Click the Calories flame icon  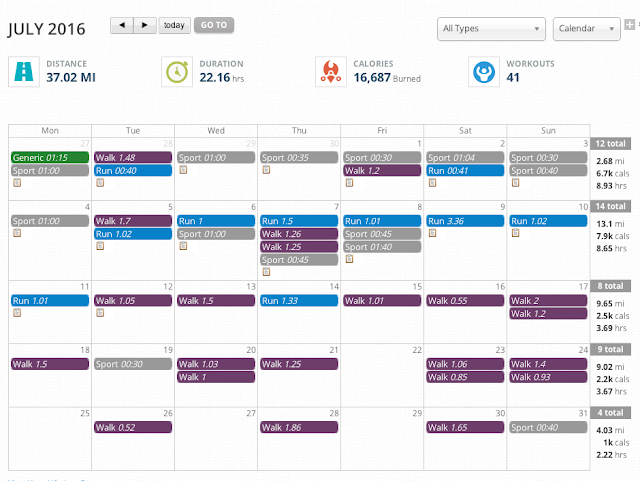331,71
